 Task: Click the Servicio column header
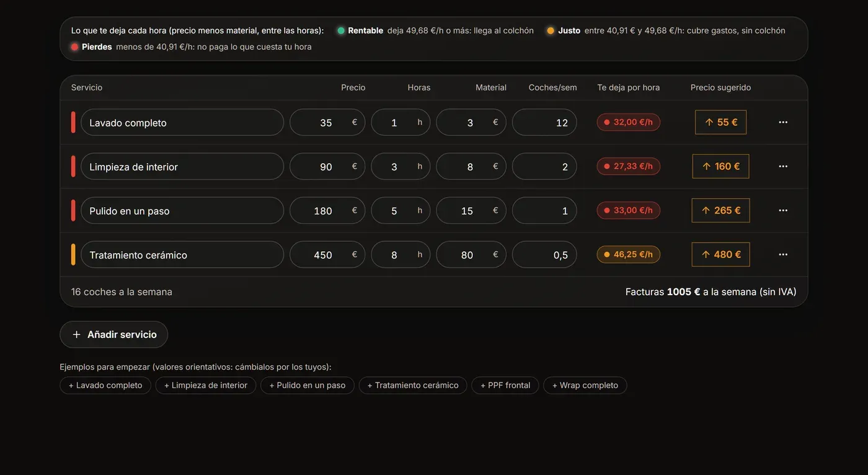(x=87, y=87)
